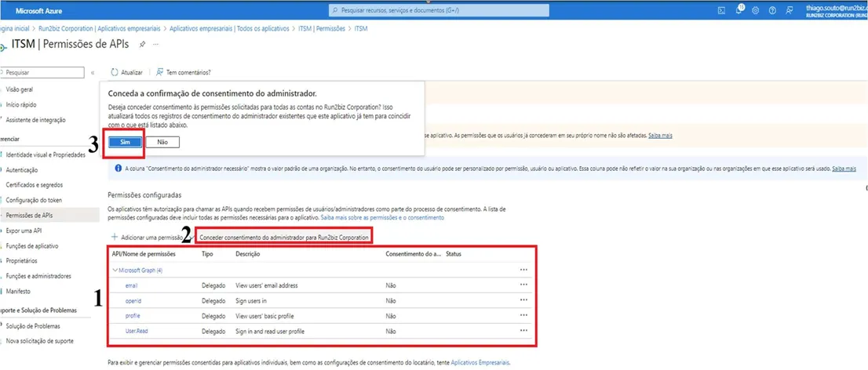Open the notifications bell icon

pyautogui.click(x=740, y=10)
